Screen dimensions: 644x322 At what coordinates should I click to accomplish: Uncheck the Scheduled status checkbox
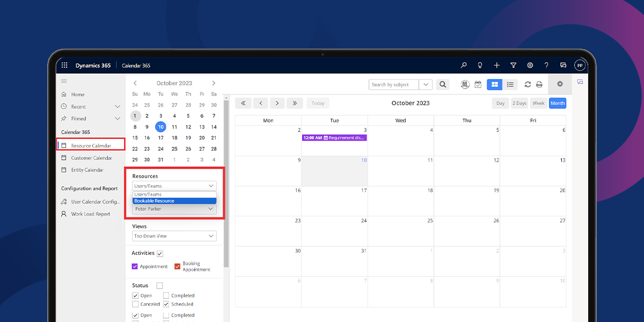tap(166, 304)
